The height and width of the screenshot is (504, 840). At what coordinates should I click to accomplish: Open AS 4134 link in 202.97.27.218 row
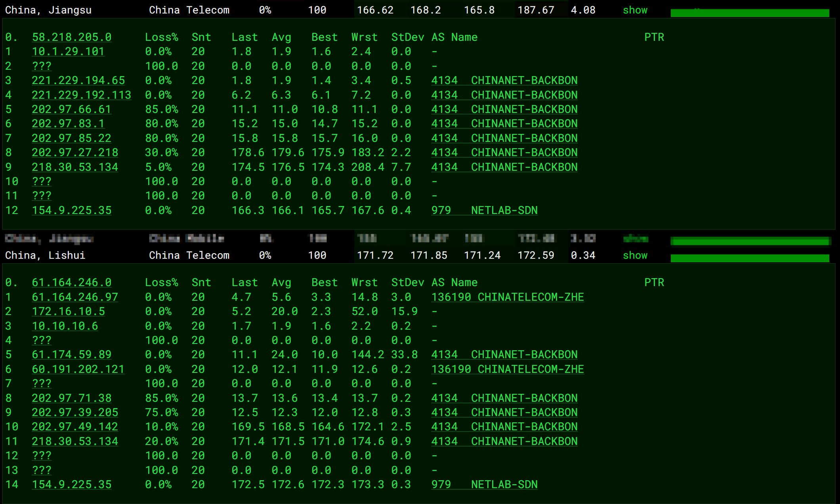[504, 153]
